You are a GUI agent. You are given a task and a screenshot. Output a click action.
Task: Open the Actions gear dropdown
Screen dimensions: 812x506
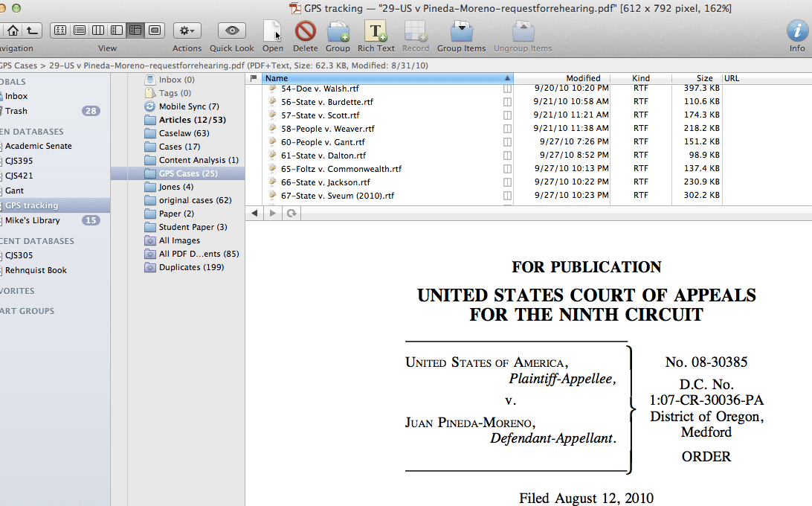pyautogui.click(x=187, y=31)
